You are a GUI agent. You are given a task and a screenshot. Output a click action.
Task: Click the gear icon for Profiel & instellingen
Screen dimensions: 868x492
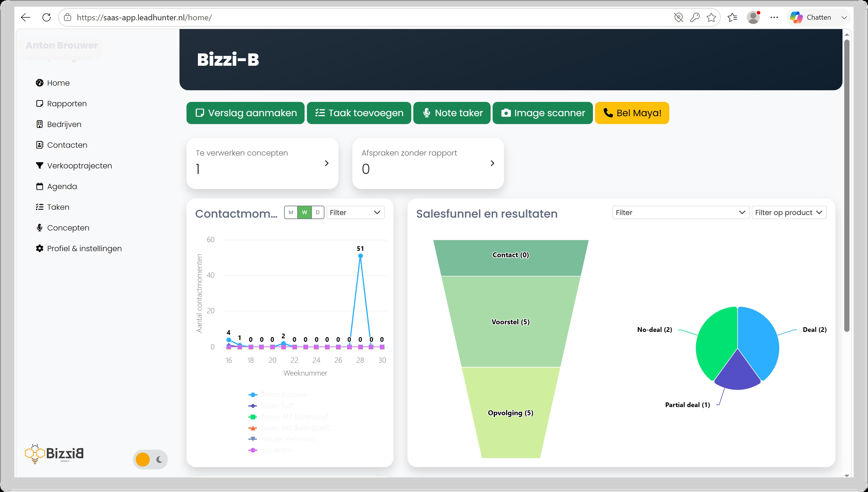(x=39, y=248)
